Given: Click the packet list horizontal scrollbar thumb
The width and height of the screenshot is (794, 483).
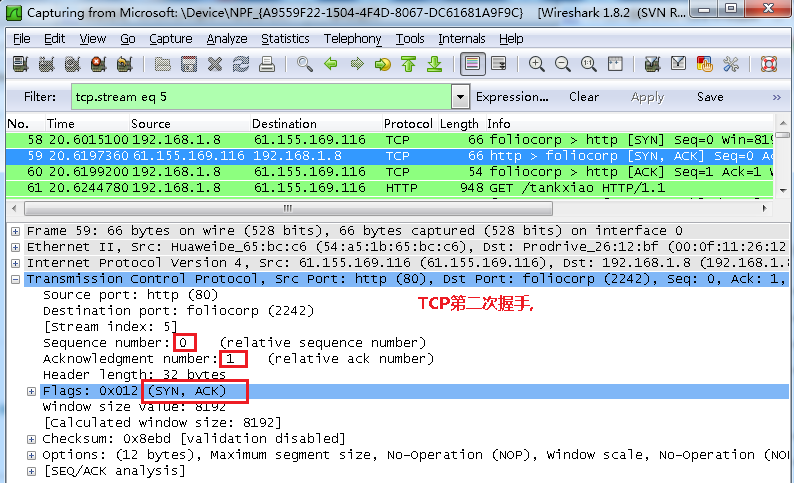Looking at the screenshot, I should pos(288,209).
